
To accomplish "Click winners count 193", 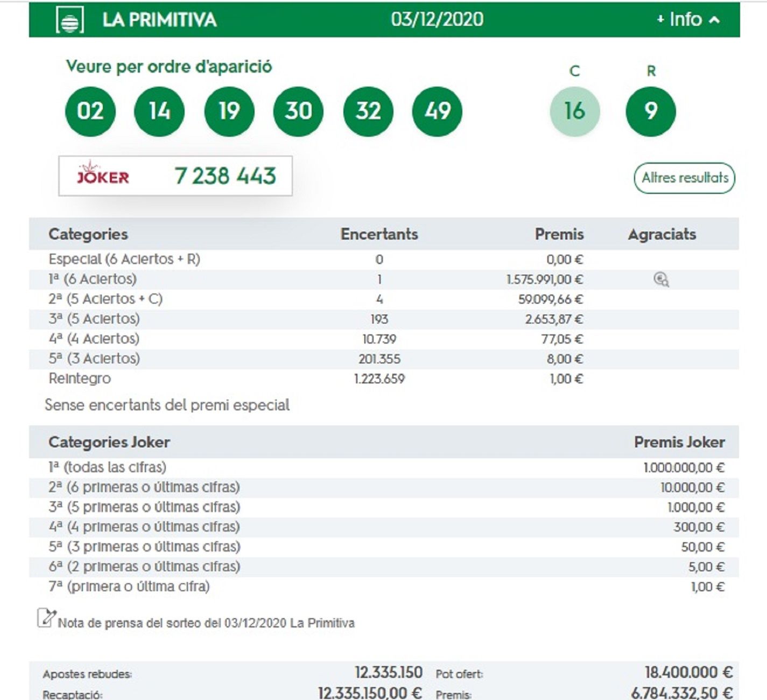I will [x=379, y=319].
